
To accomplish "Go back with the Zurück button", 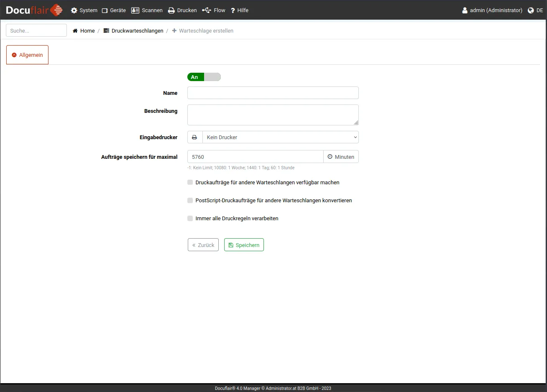I will [203, 245].
